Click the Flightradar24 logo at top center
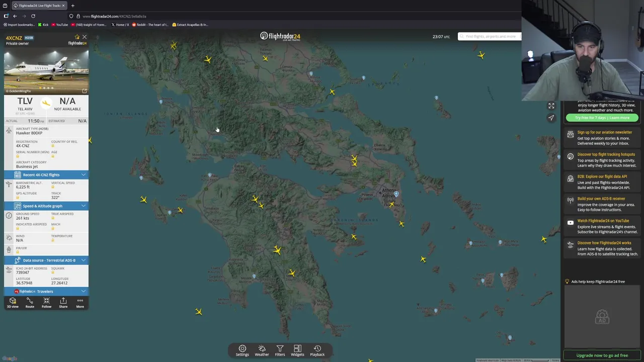Screen dimensions: 644x362 pyautogui.click(x=280, y=36)
